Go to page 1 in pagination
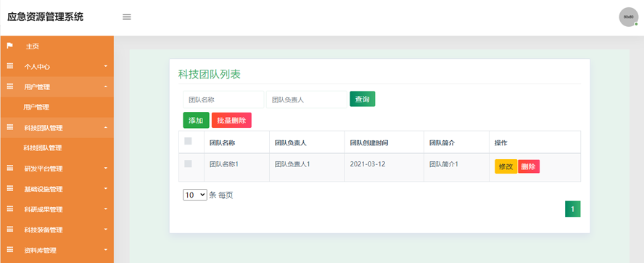The height and width of the screenshot is (263, 644). tap(572, 209)
